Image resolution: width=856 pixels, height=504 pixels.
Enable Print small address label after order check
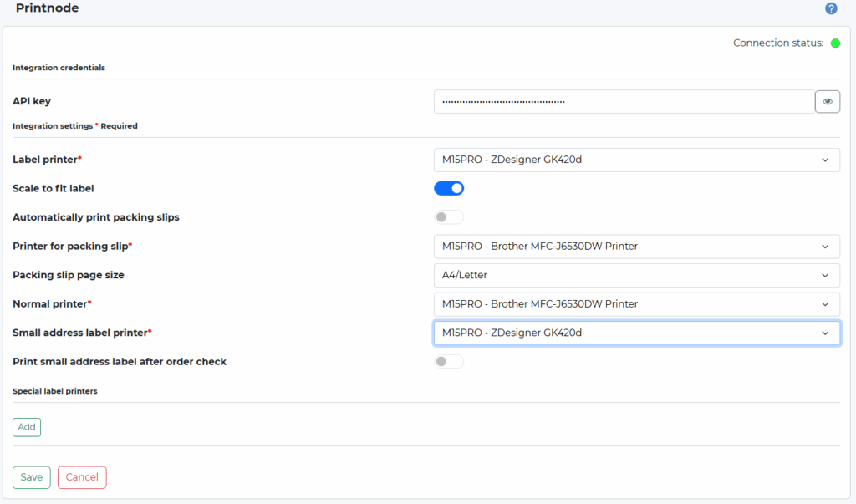448,360
